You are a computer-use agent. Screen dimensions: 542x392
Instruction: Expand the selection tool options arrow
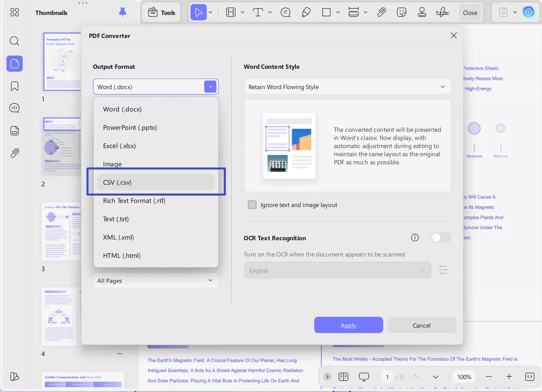pyautogui.click(x=210, y=13)
